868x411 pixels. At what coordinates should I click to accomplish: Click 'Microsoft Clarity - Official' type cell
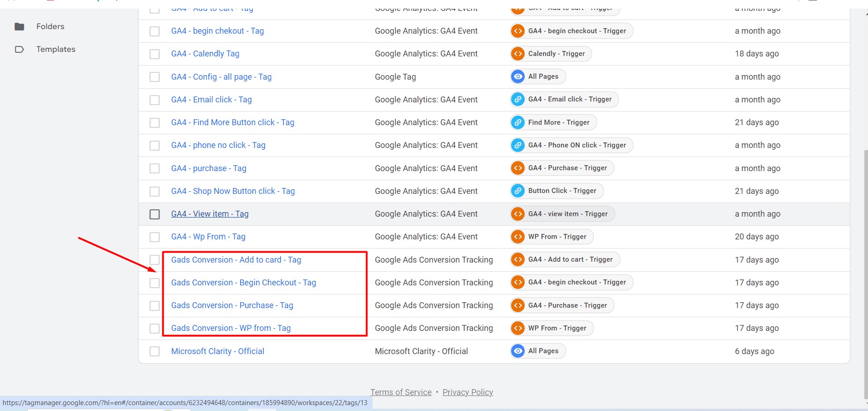pyautogui.click(x=421, y=351)
